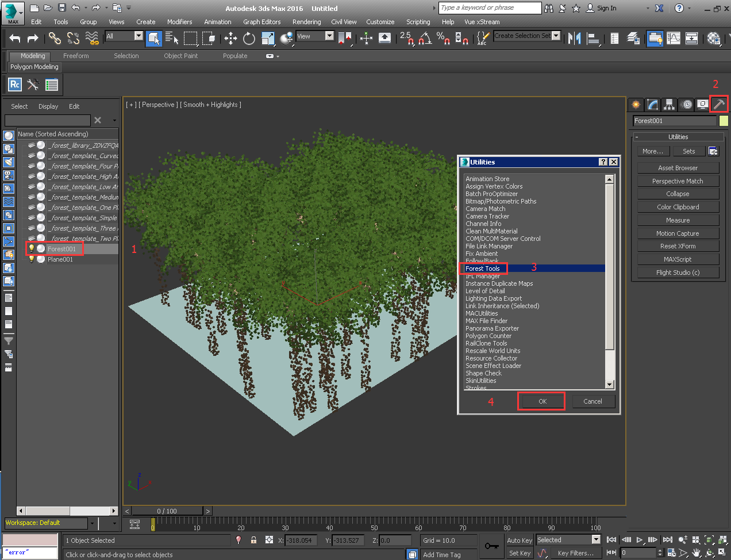Image resolution: width=731 pixels, height=560 pixels.
Task: Open the Render Setup icon
Action: click(713, 39)
